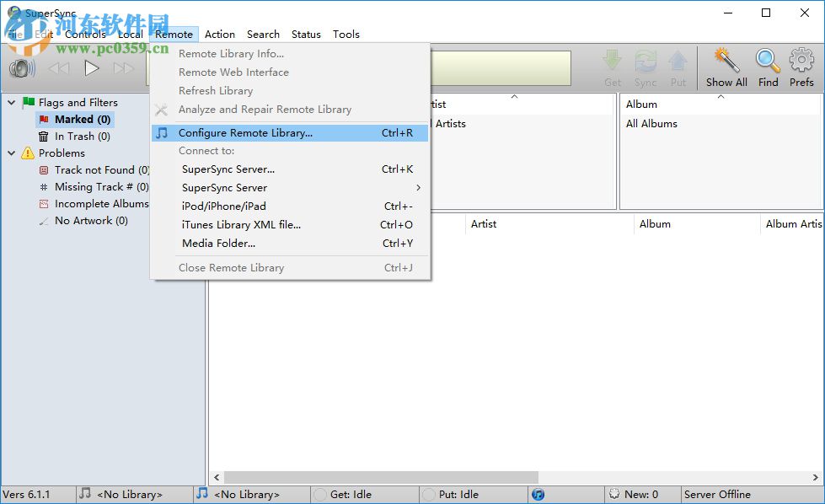
Task: Choose Media Folder... connection option
Action: click(290, 243)
